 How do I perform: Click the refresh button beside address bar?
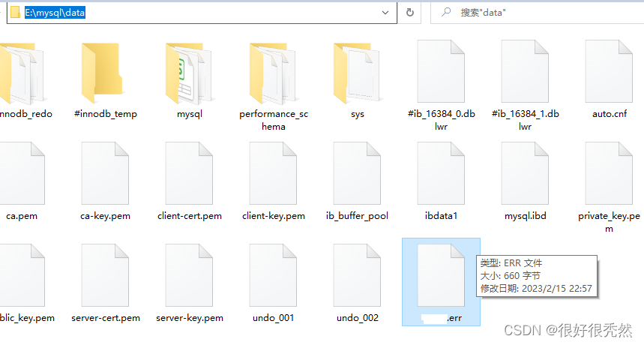[410, 12]
